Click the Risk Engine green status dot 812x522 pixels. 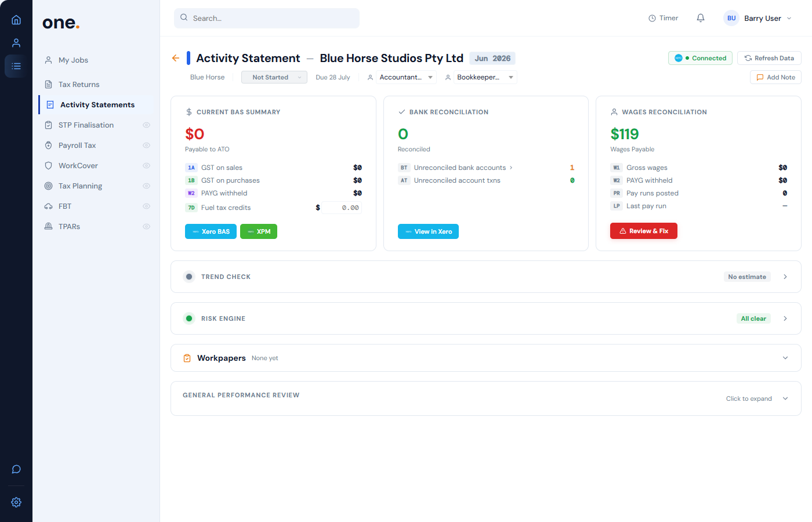pos(189,318)
